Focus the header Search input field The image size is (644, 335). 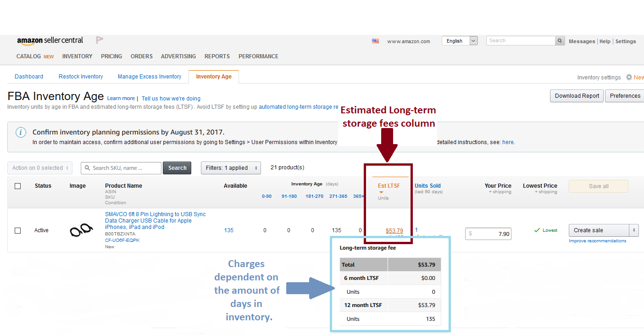point(521,41)
